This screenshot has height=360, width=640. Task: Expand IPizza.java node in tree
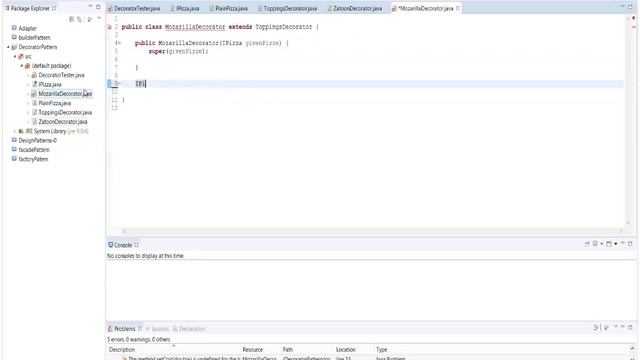[28, 84]
